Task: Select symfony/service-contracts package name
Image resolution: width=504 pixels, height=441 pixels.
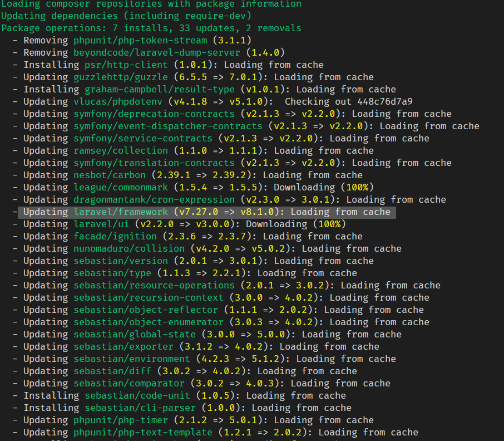Action: (143, 138)
